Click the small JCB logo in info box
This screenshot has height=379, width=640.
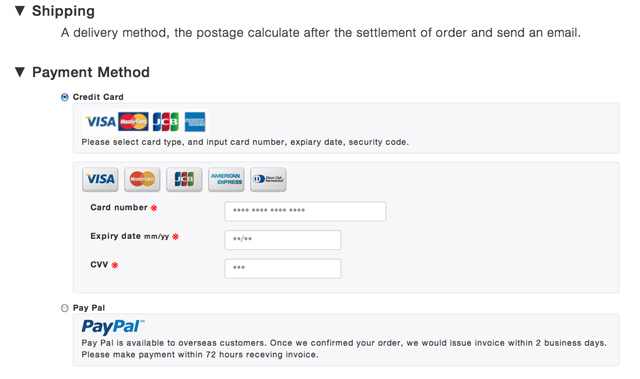click(166, 122)
